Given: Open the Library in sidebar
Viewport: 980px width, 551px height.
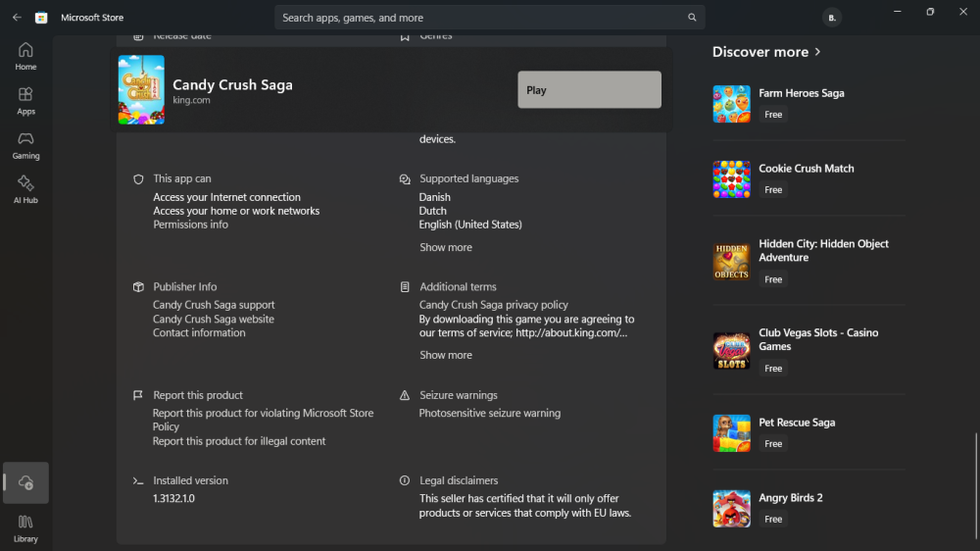Looking at the screenshot, I should tap(25, 527).
